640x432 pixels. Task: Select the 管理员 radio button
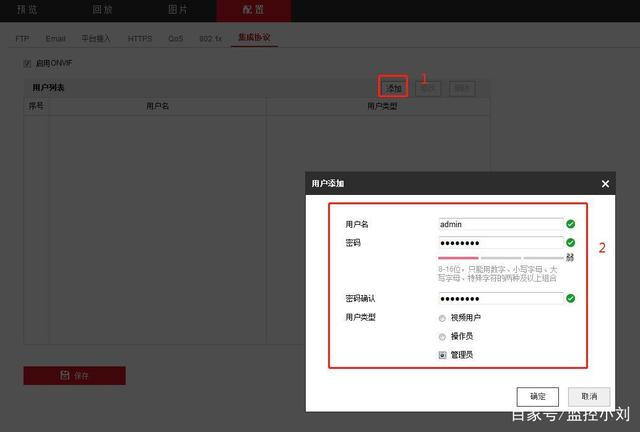pyautogui.click(x=442, y=355)
